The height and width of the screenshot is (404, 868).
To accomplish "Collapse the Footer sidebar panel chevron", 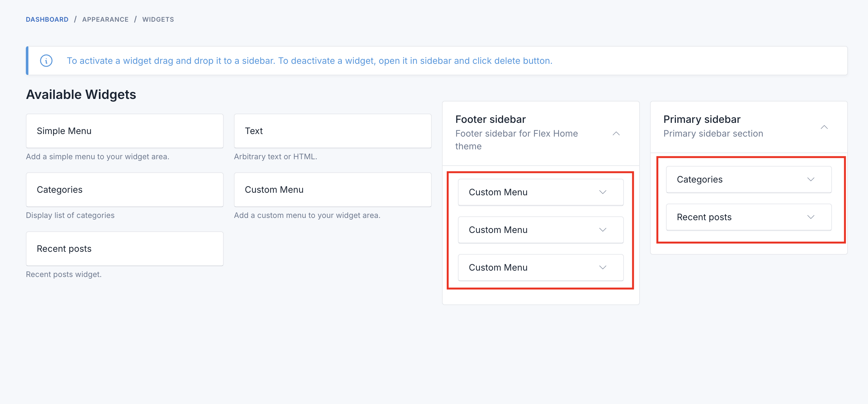I will 616,133.
